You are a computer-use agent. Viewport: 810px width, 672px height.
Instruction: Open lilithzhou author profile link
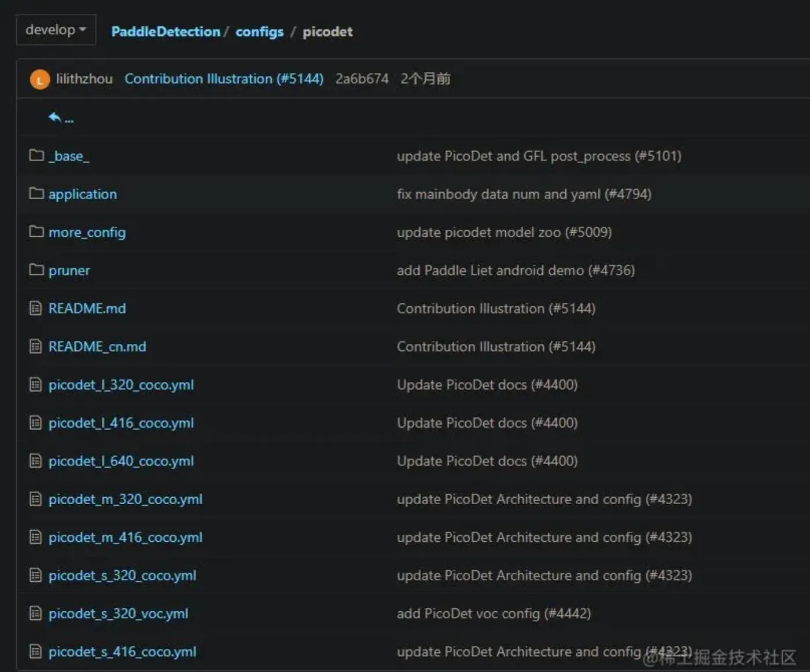point(84,79)
